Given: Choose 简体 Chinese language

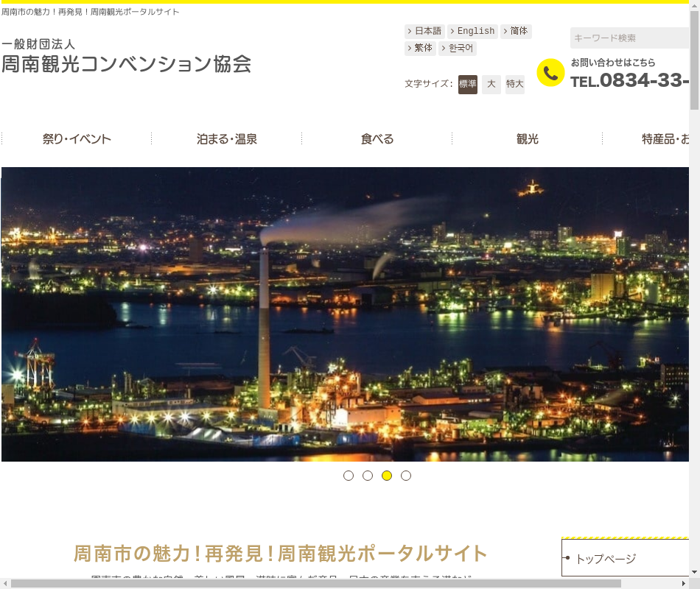Looking at the screenshot, I should click(516, 31).
